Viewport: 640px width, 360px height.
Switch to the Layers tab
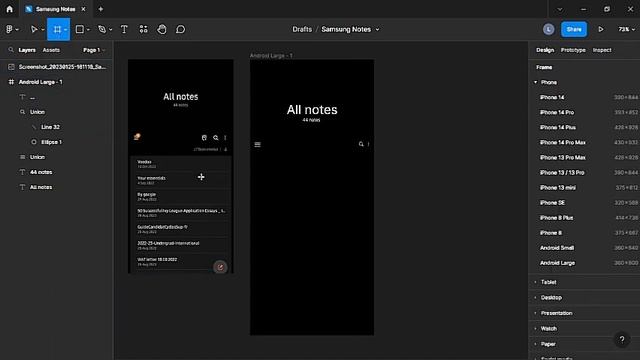27,50
